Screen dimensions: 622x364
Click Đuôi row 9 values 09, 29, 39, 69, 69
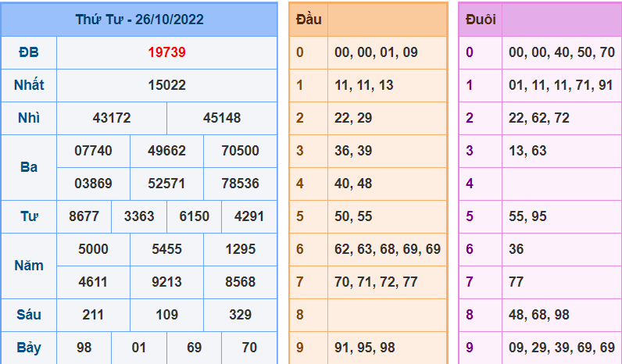pos(562,348)
